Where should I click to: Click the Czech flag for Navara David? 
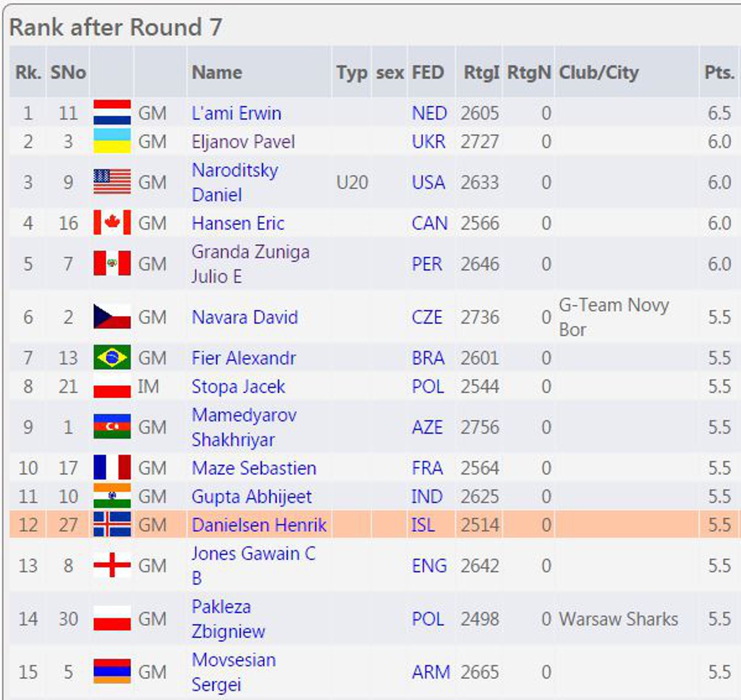coord(112,317)
